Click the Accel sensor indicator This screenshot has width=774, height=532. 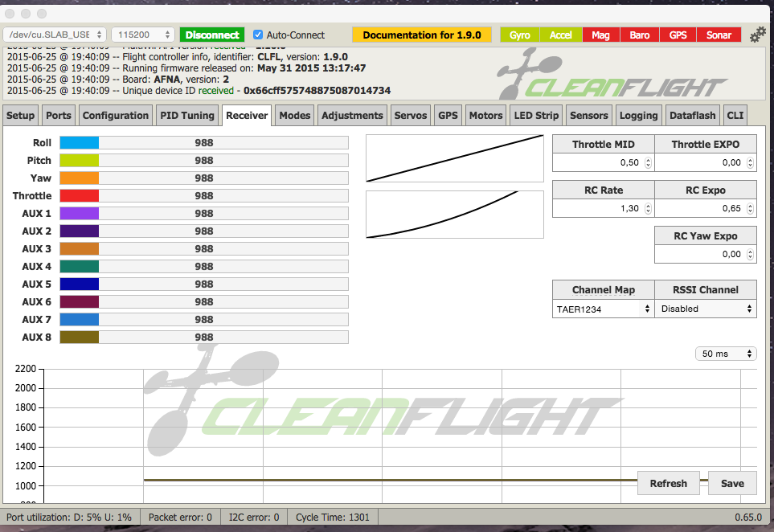coord(561,35)
